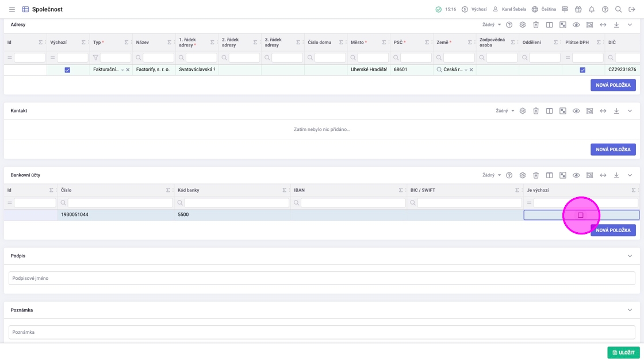
Task: Open Adresy table settings gear
Action: [x=523, y=25]
